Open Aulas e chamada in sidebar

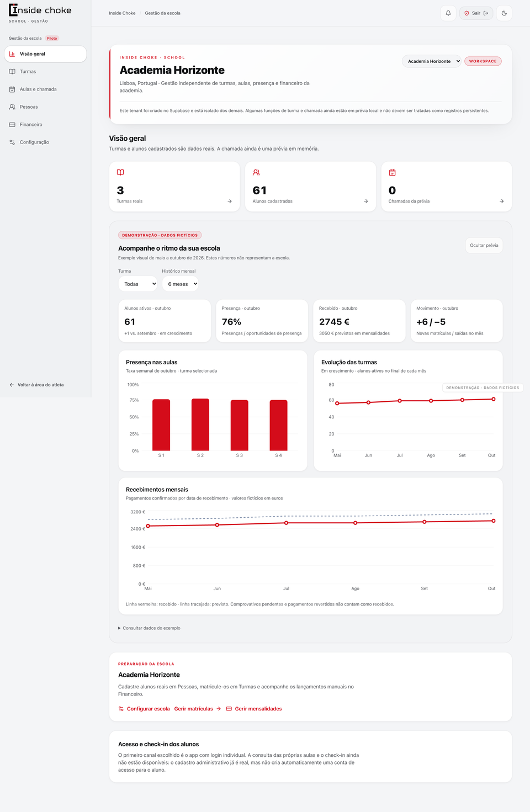45,89
